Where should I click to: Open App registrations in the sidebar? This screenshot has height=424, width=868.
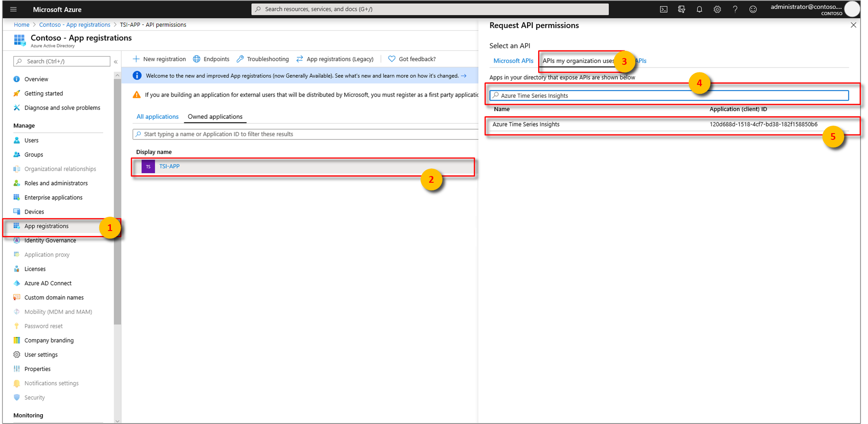coord(45,226)
